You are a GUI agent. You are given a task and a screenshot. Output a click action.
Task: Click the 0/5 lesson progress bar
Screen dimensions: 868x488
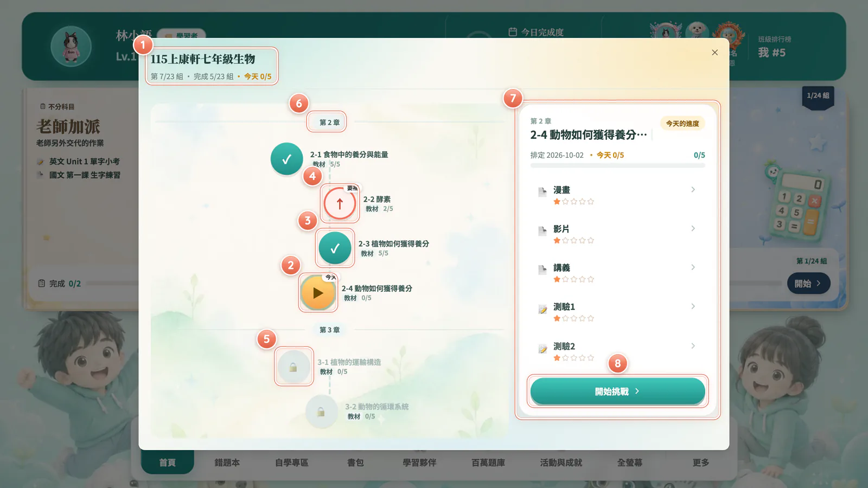(x=617, y=165)
